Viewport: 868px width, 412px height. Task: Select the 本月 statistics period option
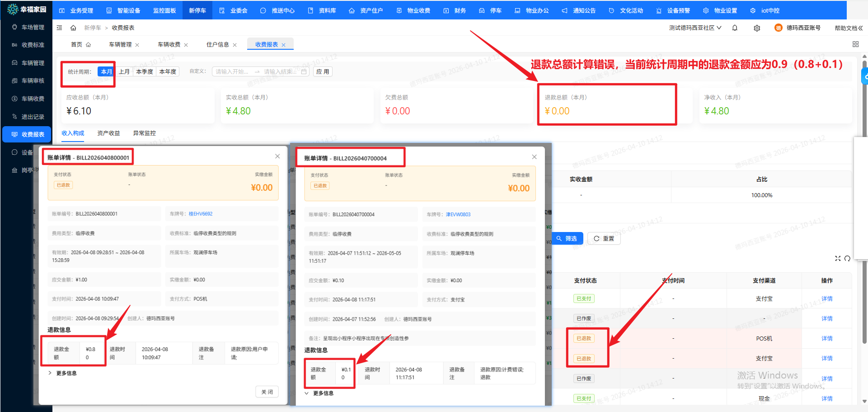click(106, 71)
